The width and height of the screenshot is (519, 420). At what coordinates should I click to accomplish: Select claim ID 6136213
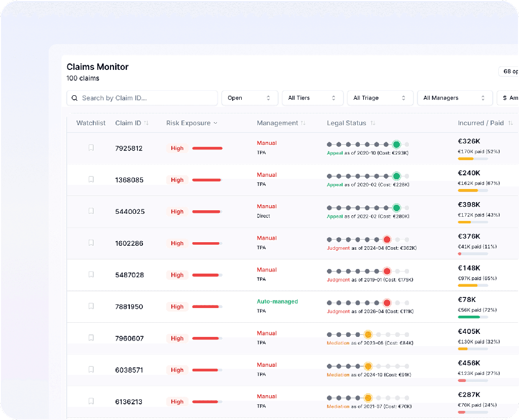(x=129, y=402)
